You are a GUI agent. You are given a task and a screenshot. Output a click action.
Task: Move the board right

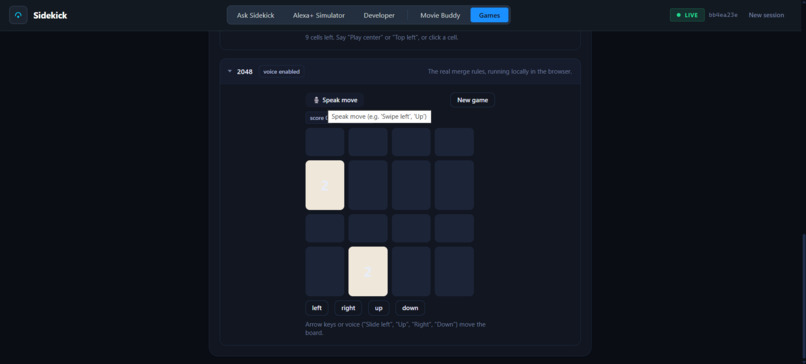coord(348,308)
